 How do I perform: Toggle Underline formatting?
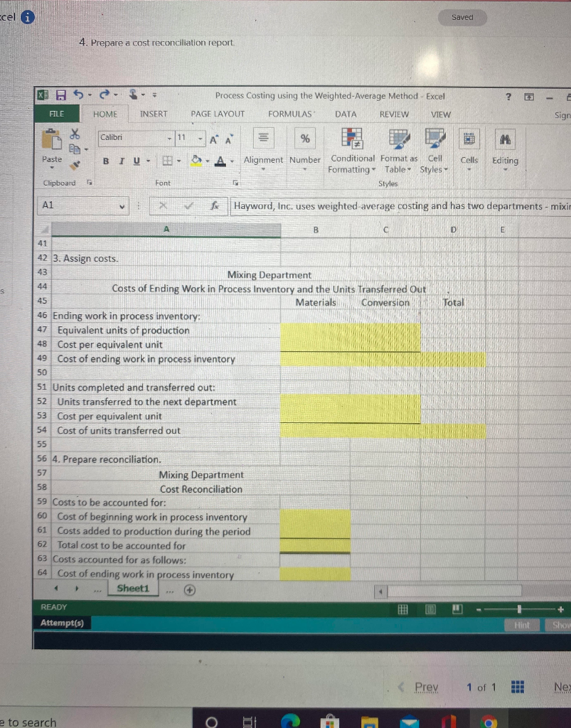(137, 161)
